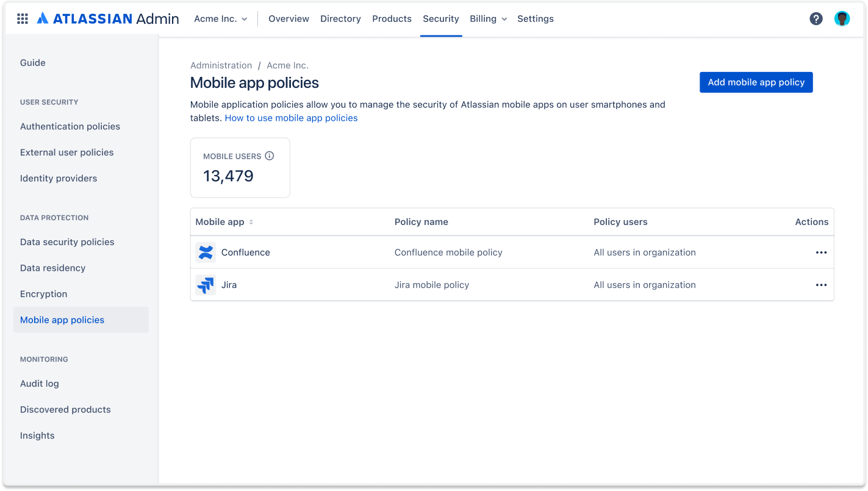The width and height of the screenshot is (868, 491).
Task: Open the app switcher grid icon
Action: [23, 18]
